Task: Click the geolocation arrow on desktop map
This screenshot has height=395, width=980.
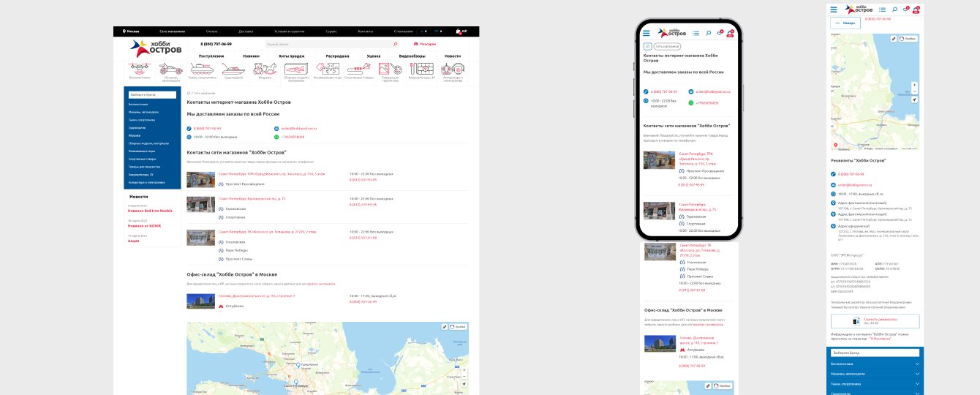Action: pos(464,383)
